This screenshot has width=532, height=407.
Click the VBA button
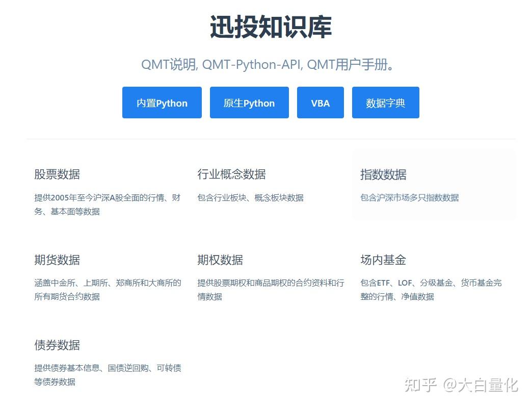pyautogui.click(x=320, y=103)
